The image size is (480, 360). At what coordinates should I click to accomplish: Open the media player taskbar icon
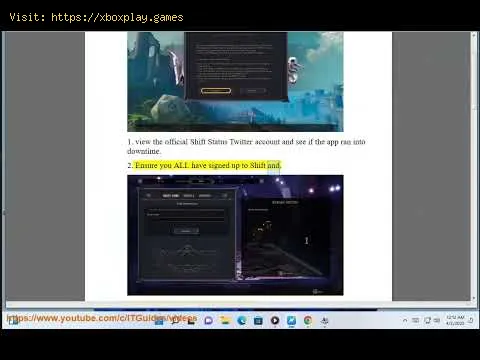(275, 321)
